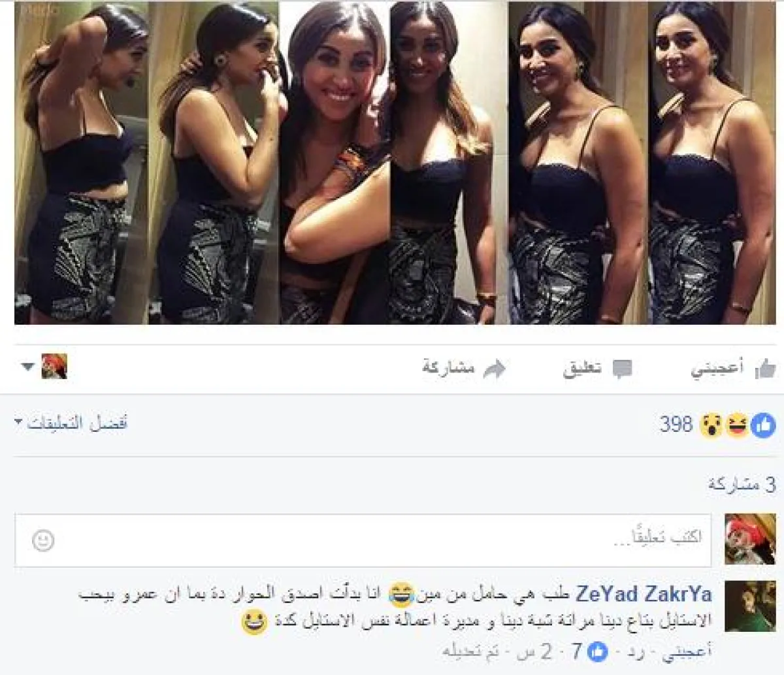Click the laughing Haha reaction icon
784x675 pixels.
coord(738,425)
